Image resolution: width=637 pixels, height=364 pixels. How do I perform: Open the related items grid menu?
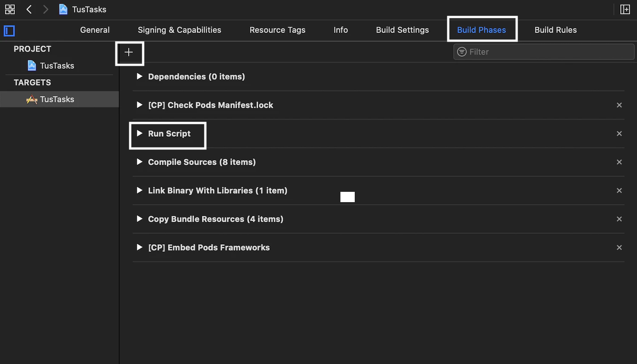coord(9,9)
